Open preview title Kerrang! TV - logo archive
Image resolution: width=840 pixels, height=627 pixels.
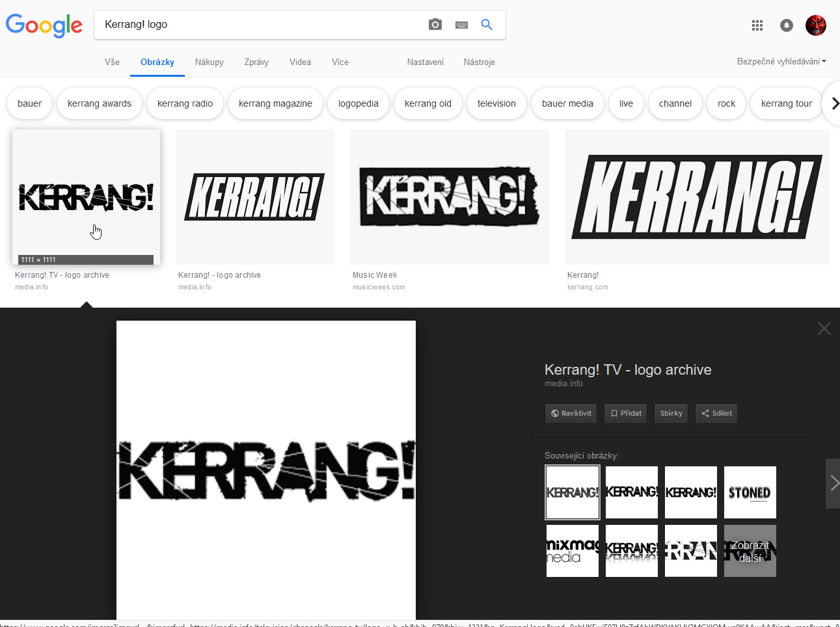coord(628,369)
